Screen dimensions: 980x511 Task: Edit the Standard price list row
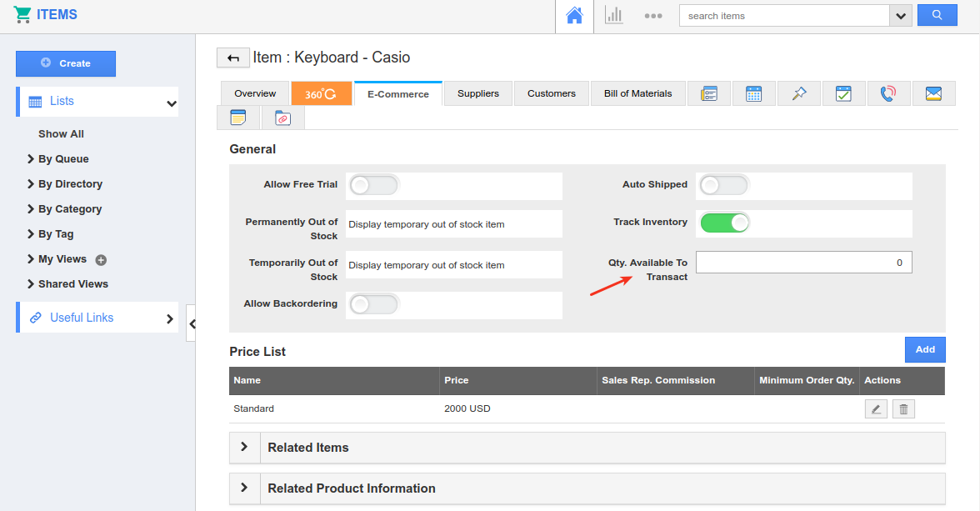(x=877, y=409)
